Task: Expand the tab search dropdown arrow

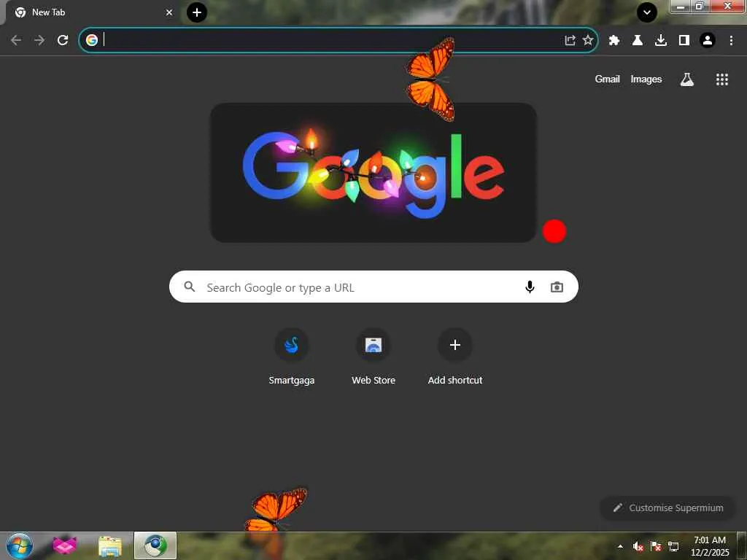Action: [647, 12]
